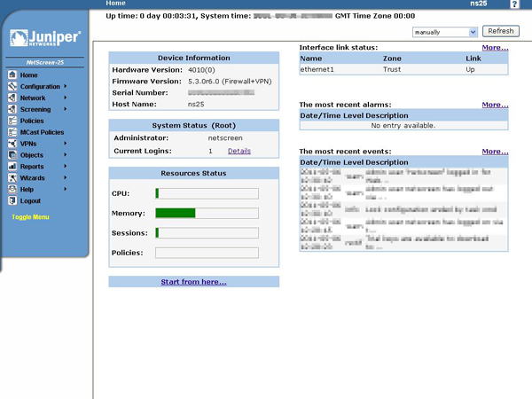Click the Toggle Menu link

(x=30, y=217)
